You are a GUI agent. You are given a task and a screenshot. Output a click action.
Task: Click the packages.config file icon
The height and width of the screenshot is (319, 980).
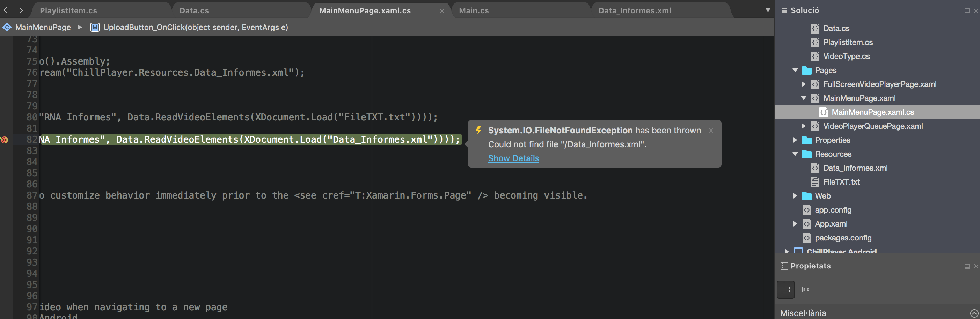[806, 238]
